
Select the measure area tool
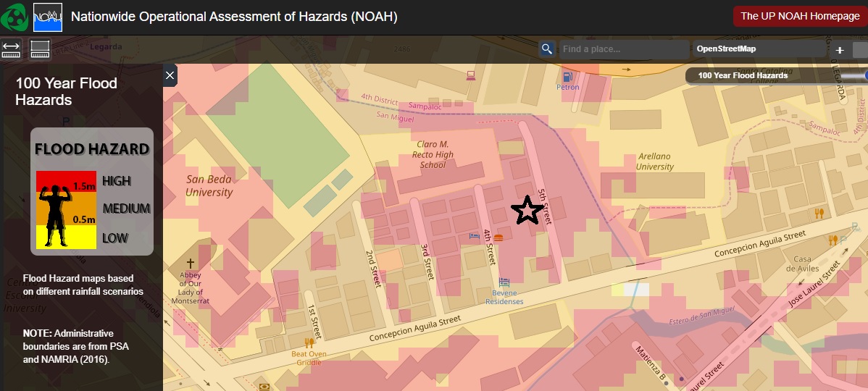coord(39,49)
